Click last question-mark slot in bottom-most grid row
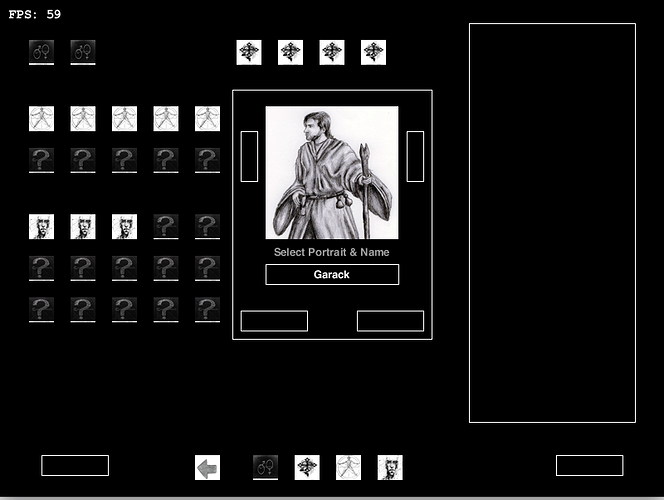The image size is (664, 500). (208, 309)
